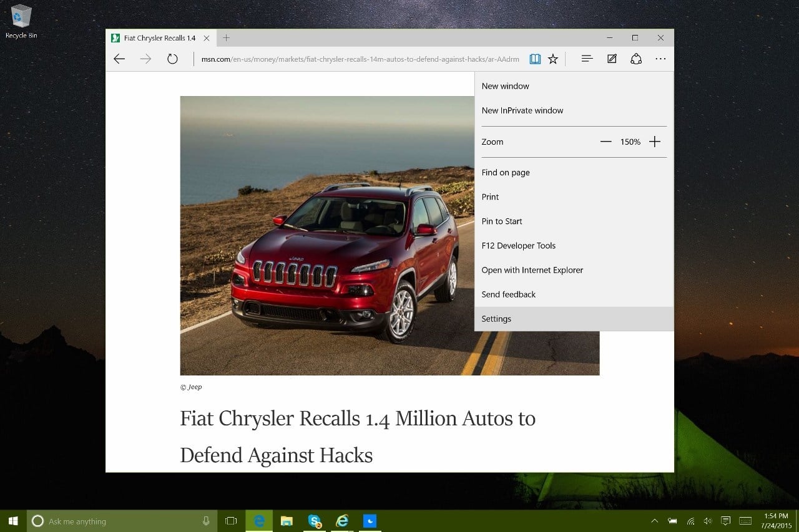The width and height of the screenshot is (799, 532).
Task: Pin this page to Start
Action: [x=501, y=221]
